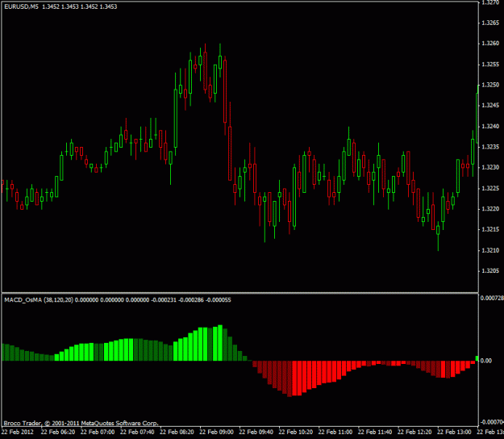Click the 1.3235 price axis label
This screenshot has height=439, width=504.
pyautogui.click(x=490, y=147)
